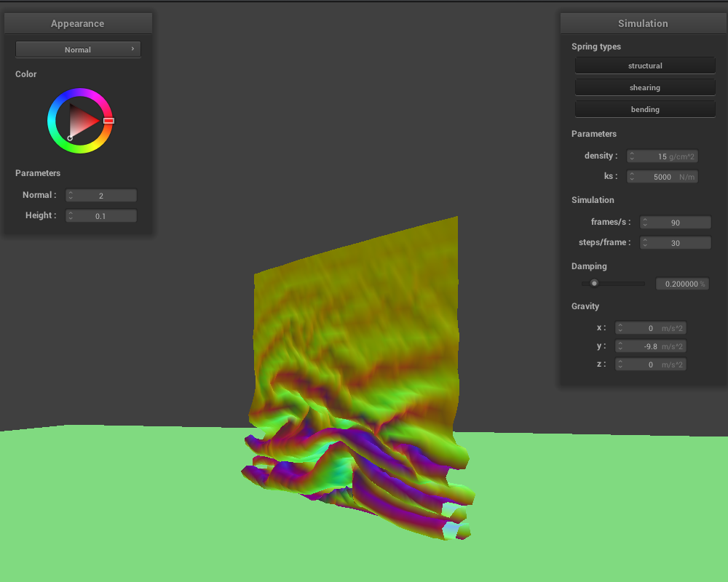
Task: Click the steps/frame value field
Action: tap(675, 243)
